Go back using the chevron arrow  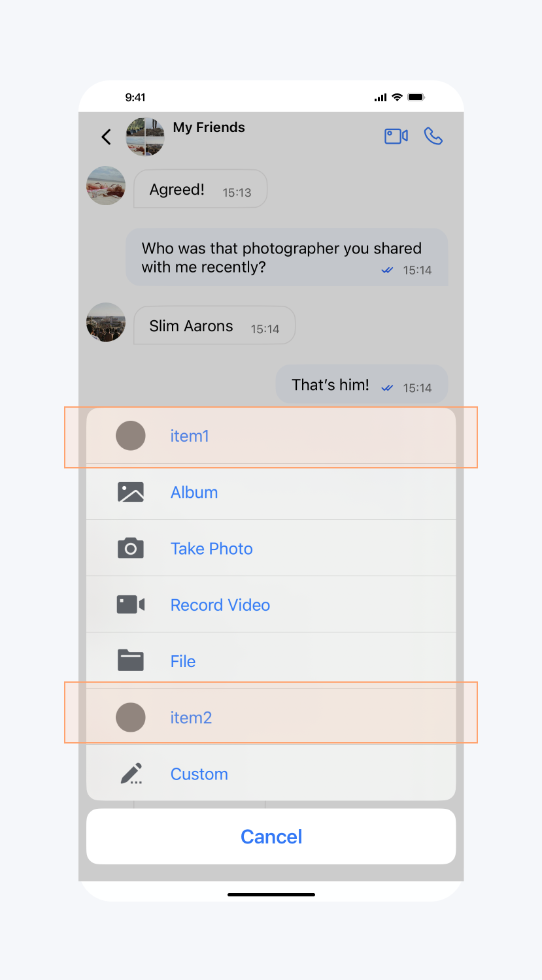[106, 137]
